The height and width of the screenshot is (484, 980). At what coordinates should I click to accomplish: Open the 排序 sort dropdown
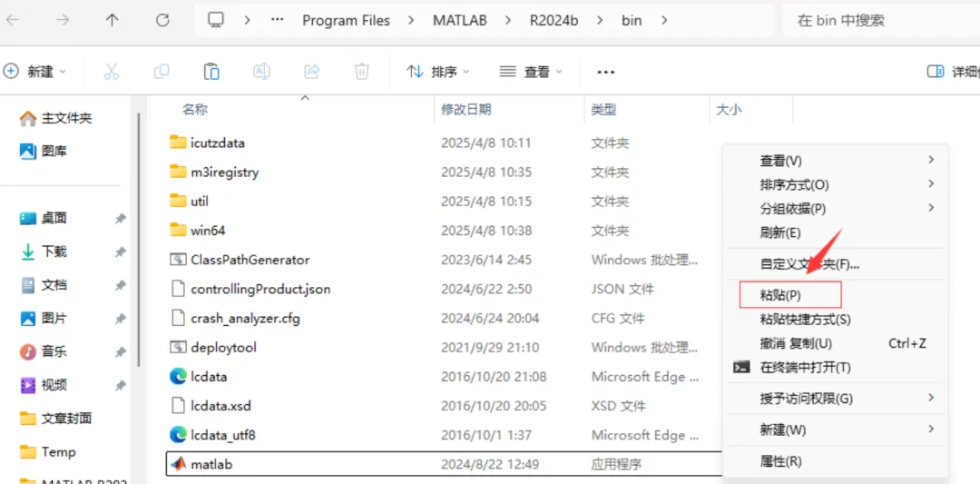pos(438,72)
